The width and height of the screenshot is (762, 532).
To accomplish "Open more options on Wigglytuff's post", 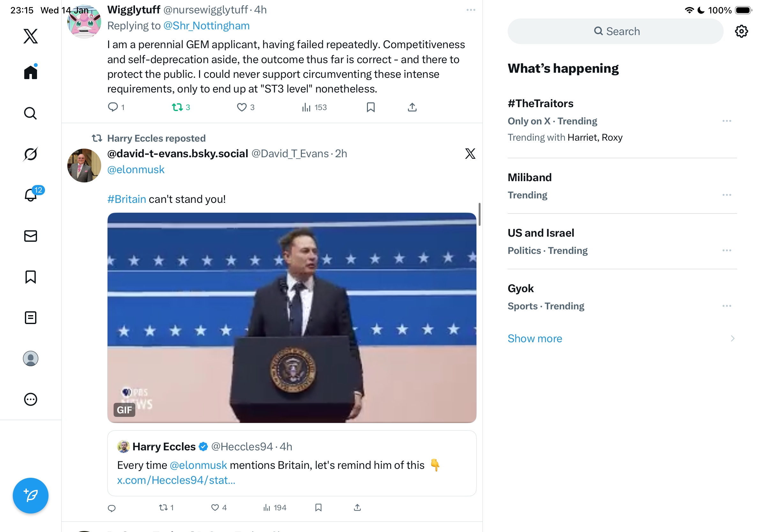I will point(471,10).
